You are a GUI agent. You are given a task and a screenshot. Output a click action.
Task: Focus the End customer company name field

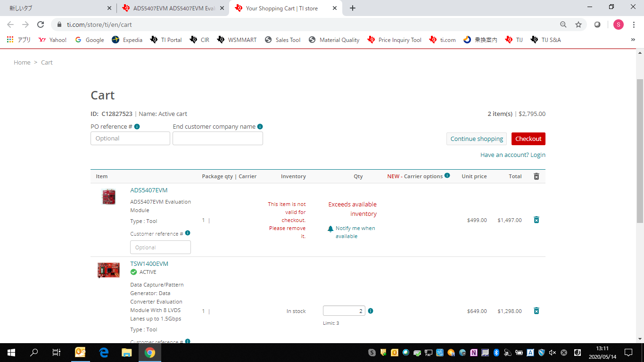[x=218, y=138]
